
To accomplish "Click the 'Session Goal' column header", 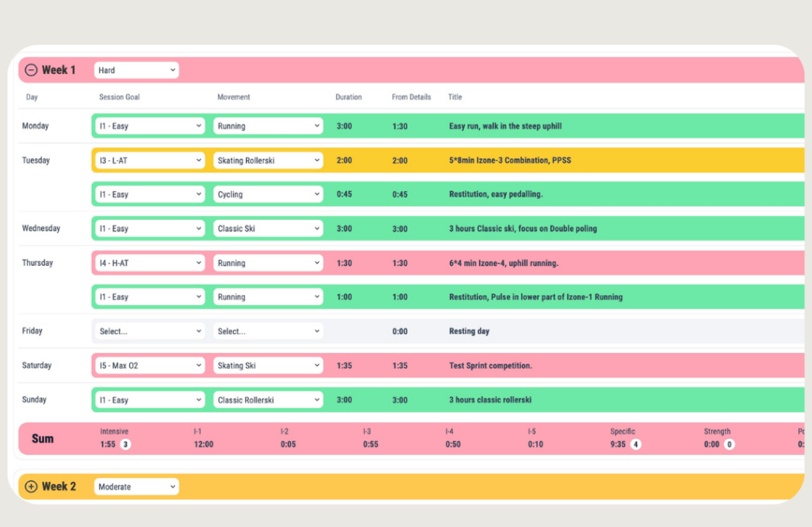I will point(120,98).
